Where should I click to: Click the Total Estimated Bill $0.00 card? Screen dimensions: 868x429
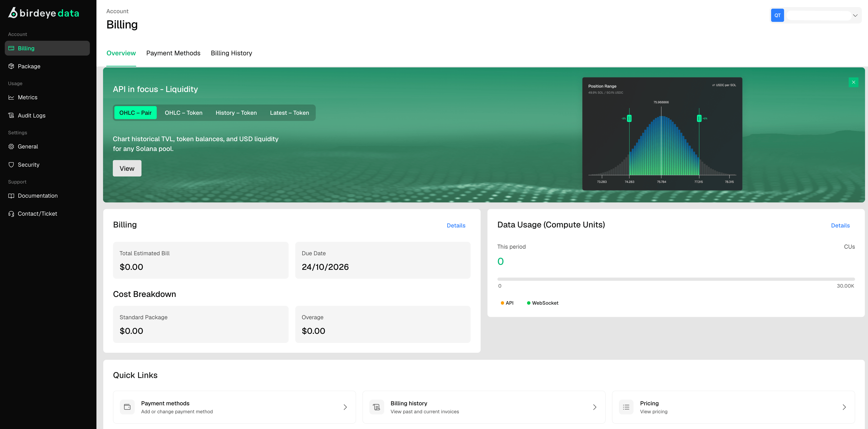[x=201, y=260]
